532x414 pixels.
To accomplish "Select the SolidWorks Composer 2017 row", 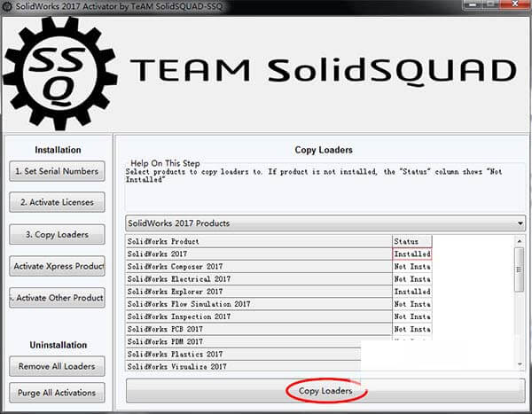I will pyautogui.click(x=259, y=266).
